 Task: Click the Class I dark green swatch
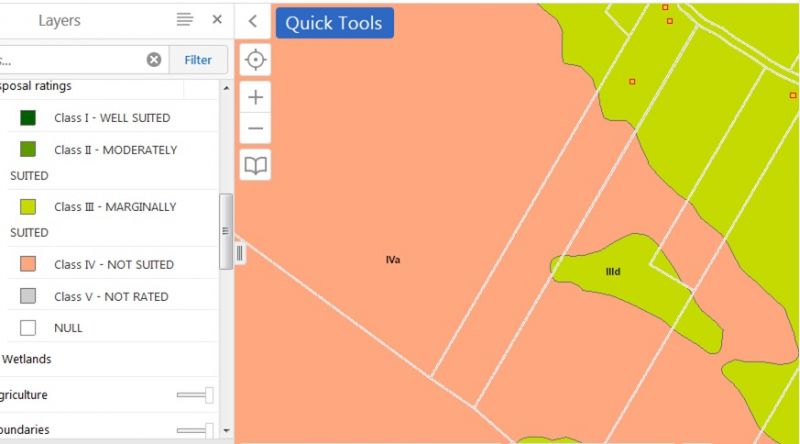[28, 118]
